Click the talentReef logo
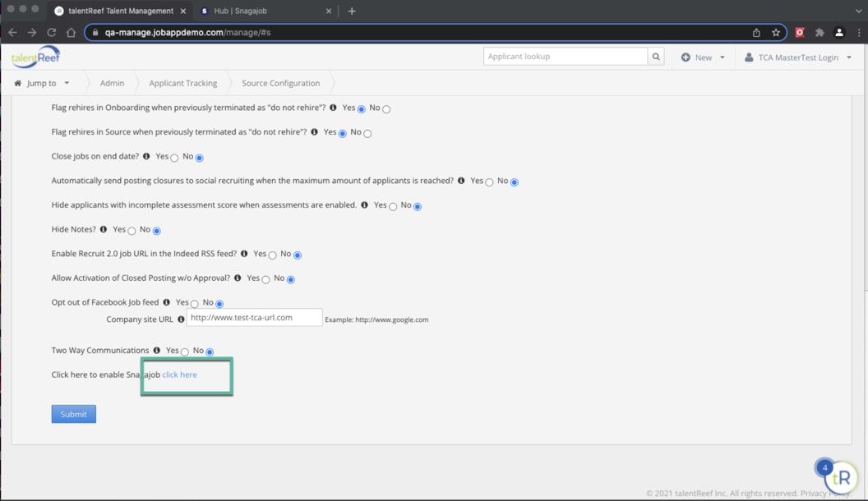The width and height of the screenshot is (868, 501). click(34, 57)
